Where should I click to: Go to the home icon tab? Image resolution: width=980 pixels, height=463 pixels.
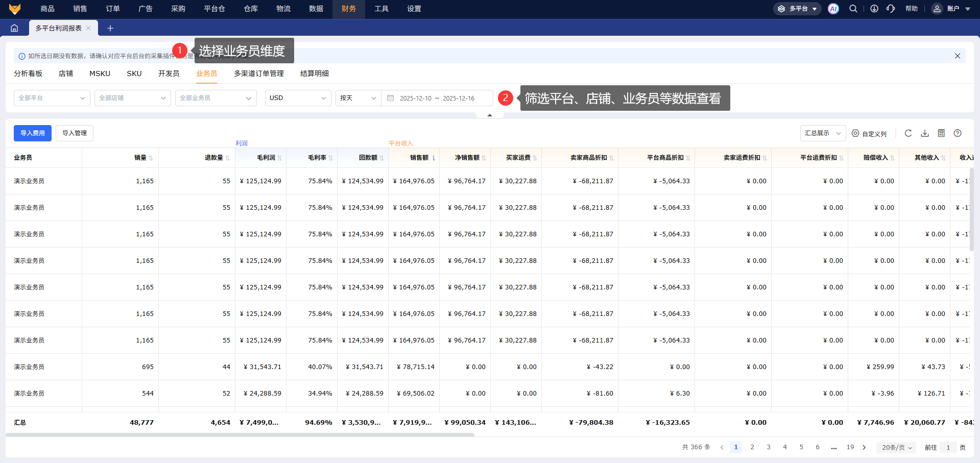pos(14,28)
